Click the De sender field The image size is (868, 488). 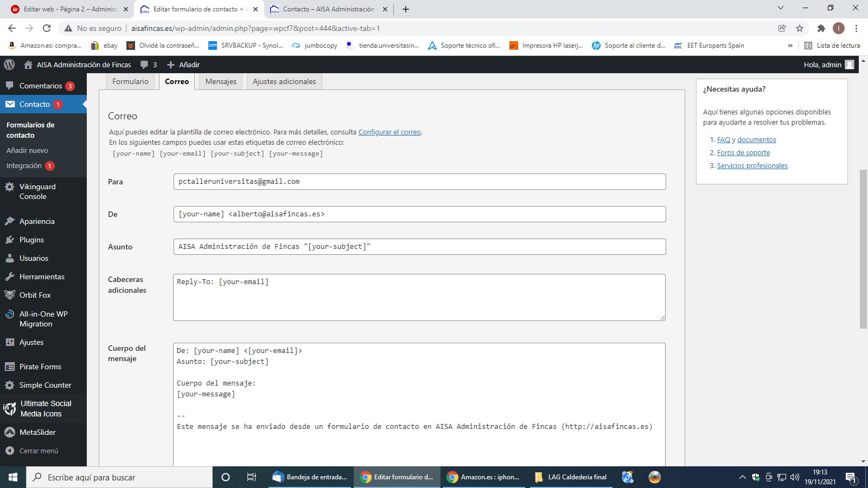[419, 214]
